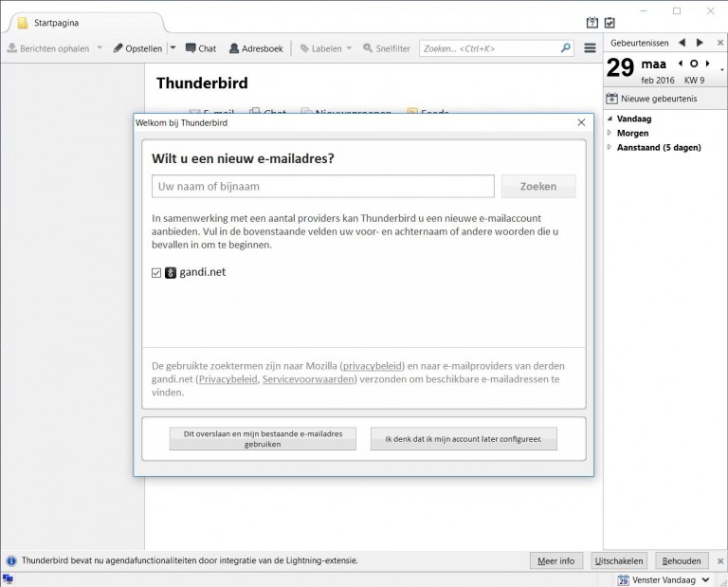This screenshot has width=728, height=587.
Task: Click the Zoeken button in dialog
Action: [538, 186]
